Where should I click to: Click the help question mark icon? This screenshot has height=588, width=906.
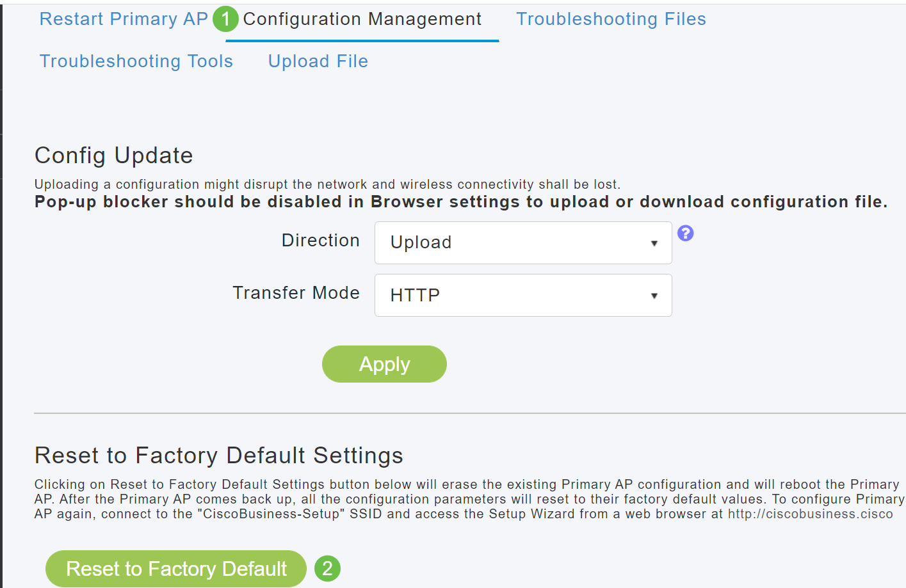(685, 234)
